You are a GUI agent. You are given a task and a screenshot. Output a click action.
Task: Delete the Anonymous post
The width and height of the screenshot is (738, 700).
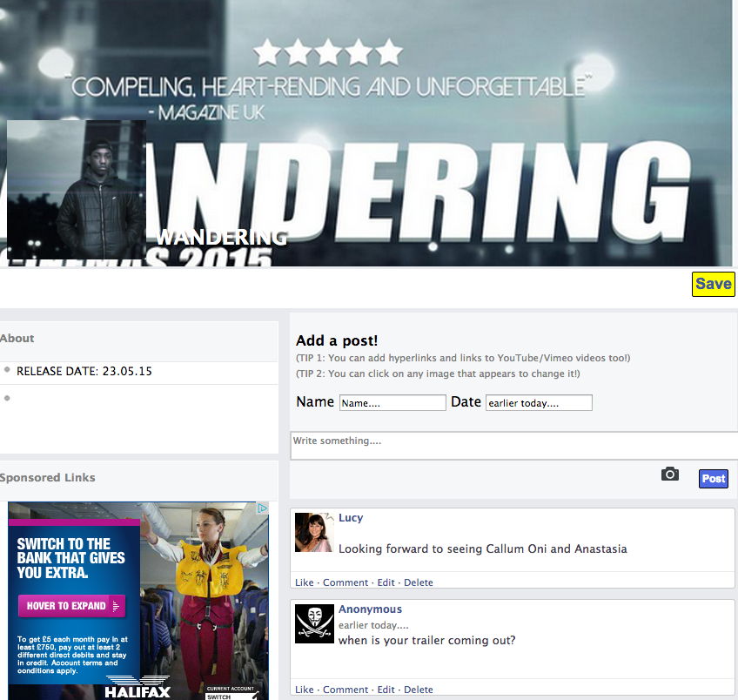419,690
